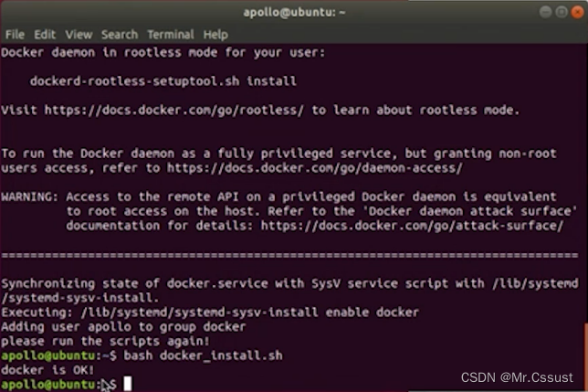Click the dockerd-rootless-setuptool.sh install line
Viewport: 588px width, 392px height.
pos(163,80)
